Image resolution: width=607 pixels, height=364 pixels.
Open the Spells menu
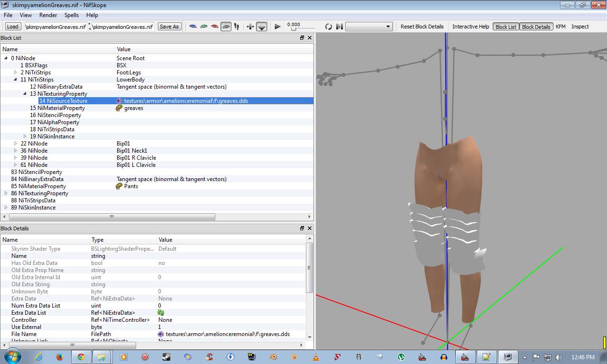click(x=72, y=15)
